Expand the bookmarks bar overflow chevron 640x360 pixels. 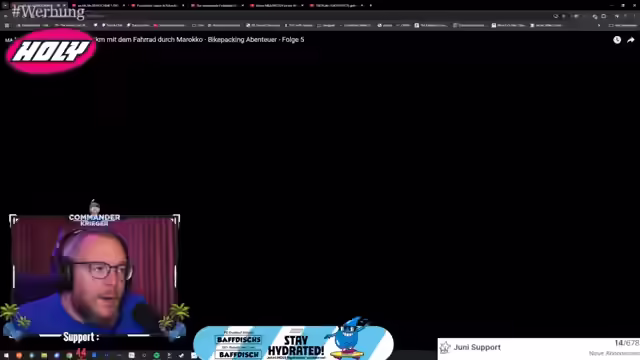coord(599,25)
